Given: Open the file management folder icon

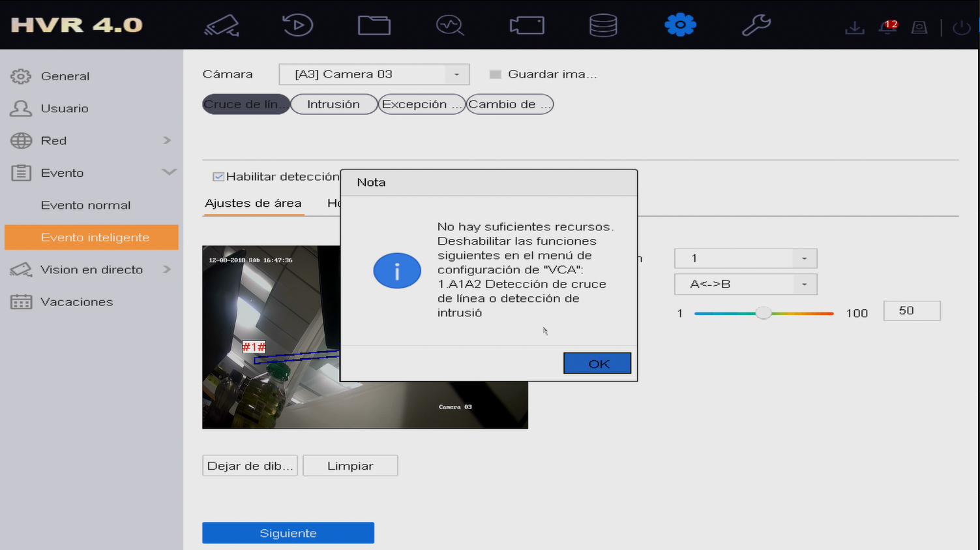Looking at the screenshot, I should pos(374,25).
